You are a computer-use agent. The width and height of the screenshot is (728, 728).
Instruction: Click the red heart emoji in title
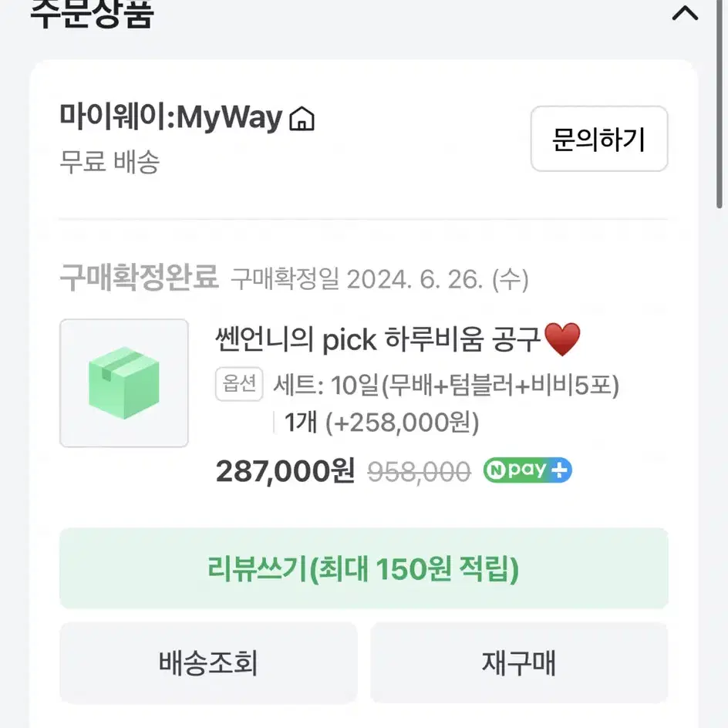pos(561,339)
